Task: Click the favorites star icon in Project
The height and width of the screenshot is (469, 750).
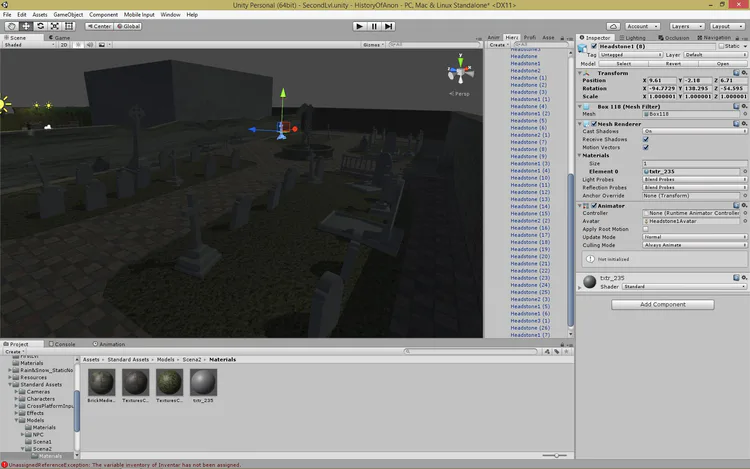Action: [x=566, y=351]
